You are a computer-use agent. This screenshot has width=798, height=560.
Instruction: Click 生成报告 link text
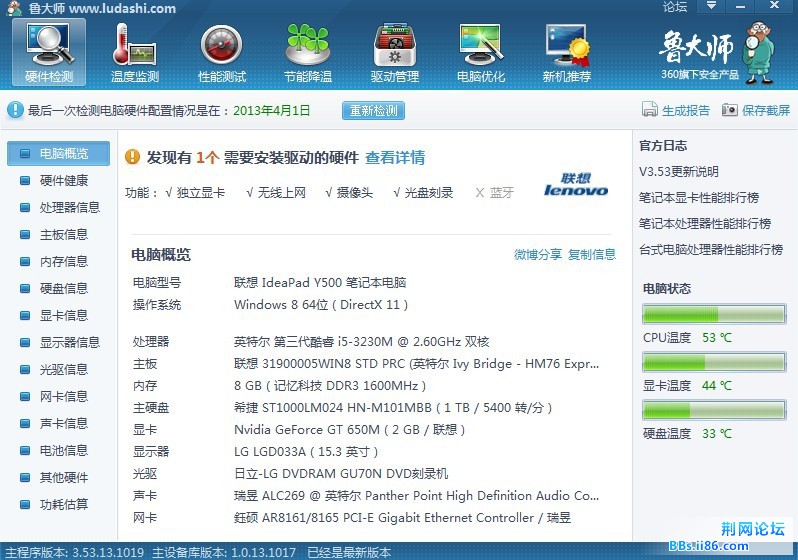coord(686,110)
